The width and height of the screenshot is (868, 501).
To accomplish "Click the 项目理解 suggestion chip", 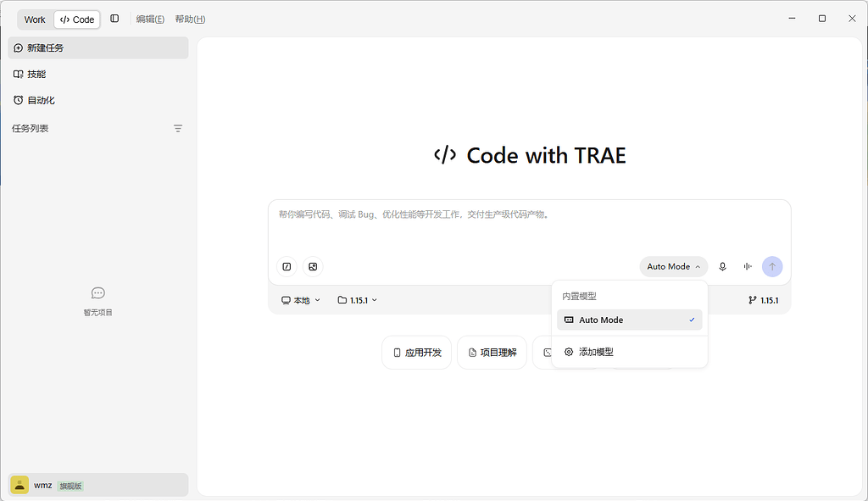I will (492, 353).
